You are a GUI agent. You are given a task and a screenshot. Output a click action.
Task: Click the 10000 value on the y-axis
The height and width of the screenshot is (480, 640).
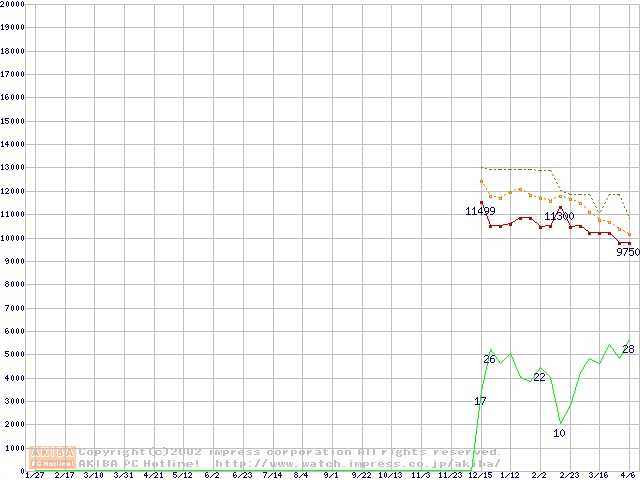(x=14, y=238)
